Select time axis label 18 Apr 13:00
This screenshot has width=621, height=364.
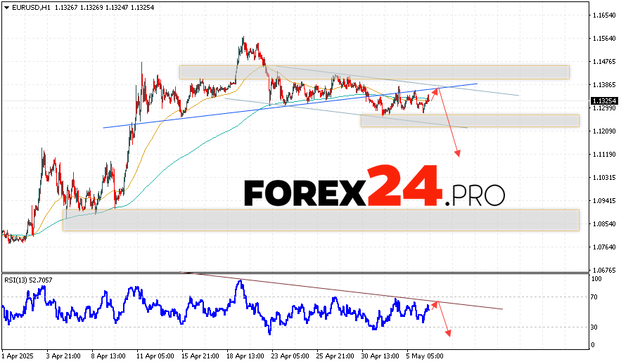pyautogui.click(x=245, y=356)
